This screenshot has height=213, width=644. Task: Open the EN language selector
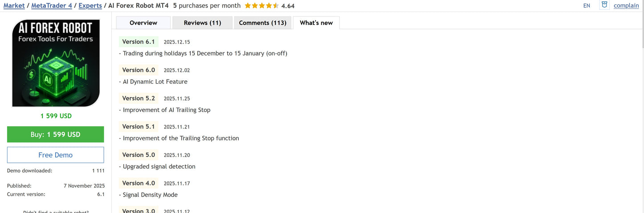pyautogui.click(x=587, y=6)
